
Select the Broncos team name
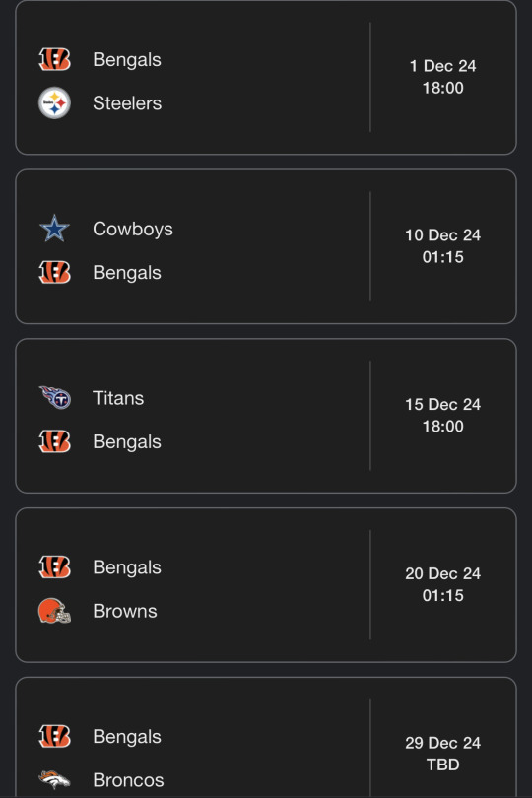128,780
